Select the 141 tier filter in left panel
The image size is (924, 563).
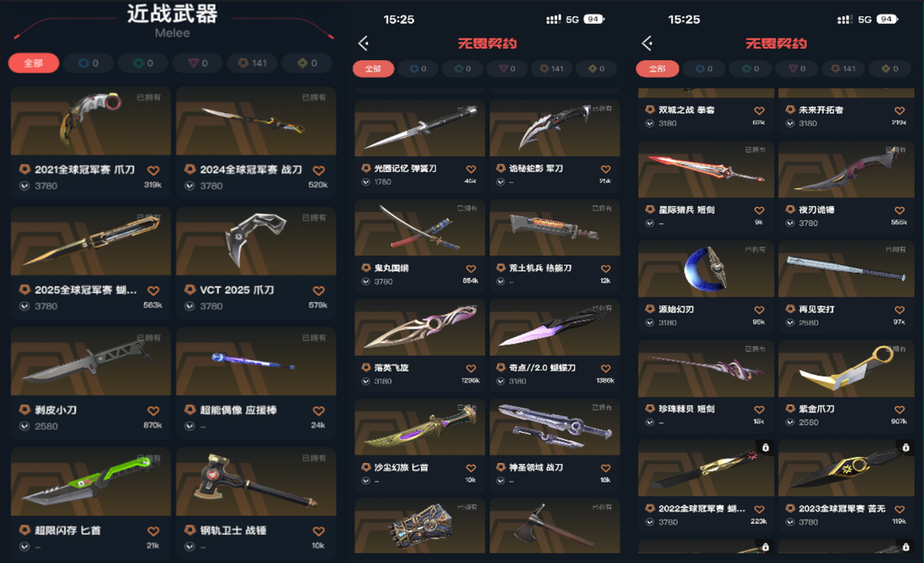pos(252,63)
